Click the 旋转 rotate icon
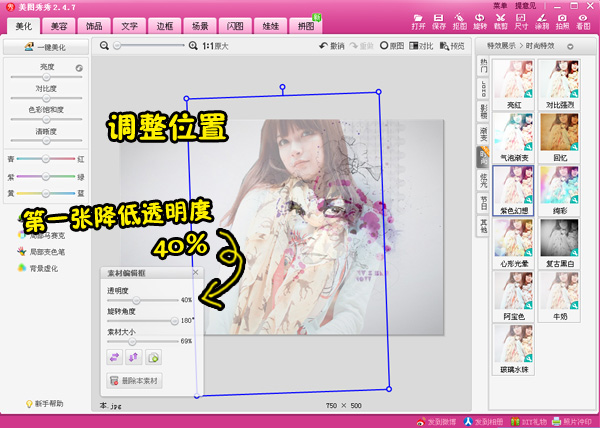 pos(481,20)
